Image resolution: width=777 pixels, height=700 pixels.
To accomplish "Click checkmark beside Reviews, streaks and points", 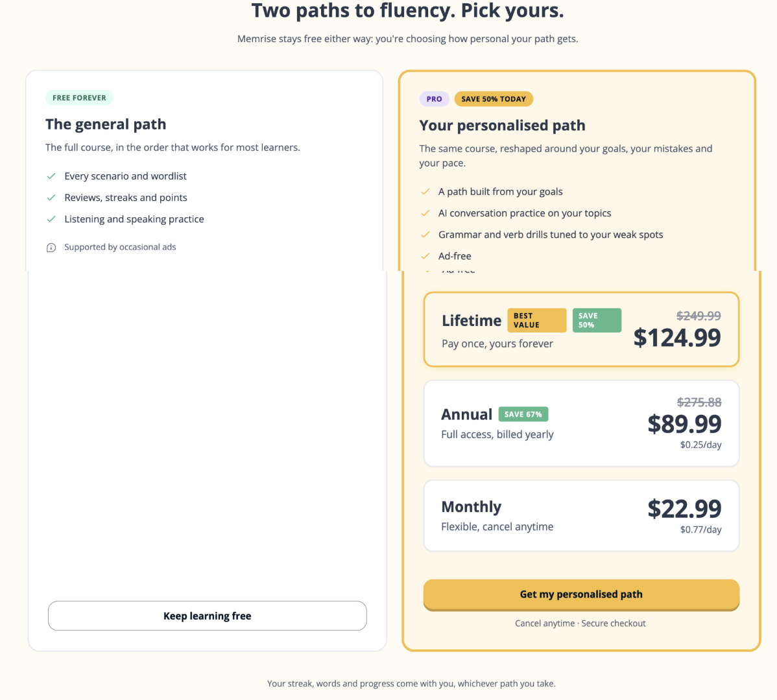I will (x=51, y=198).
